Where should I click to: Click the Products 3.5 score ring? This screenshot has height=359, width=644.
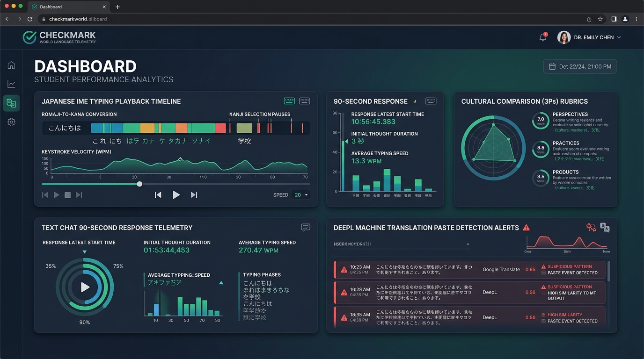tap(541, 178)
